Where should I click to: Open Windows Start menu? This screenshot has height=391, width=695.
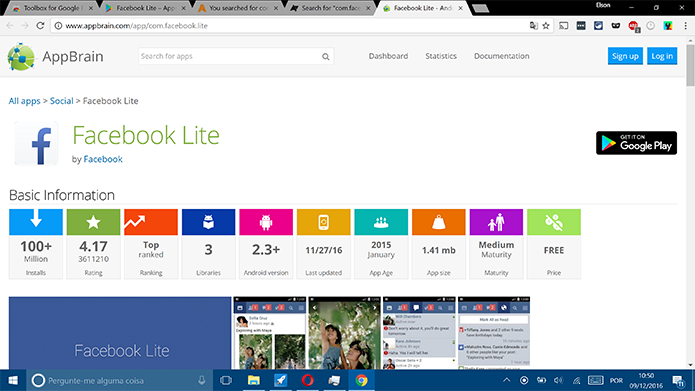coord(13,380)
